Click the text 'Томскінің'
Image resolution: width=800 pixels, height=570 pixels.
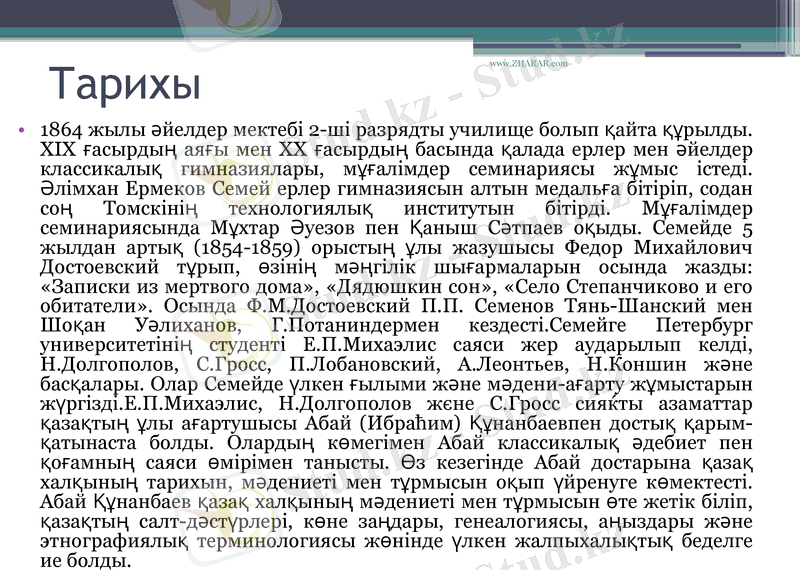pyautogui.click(x=150, y=208)
